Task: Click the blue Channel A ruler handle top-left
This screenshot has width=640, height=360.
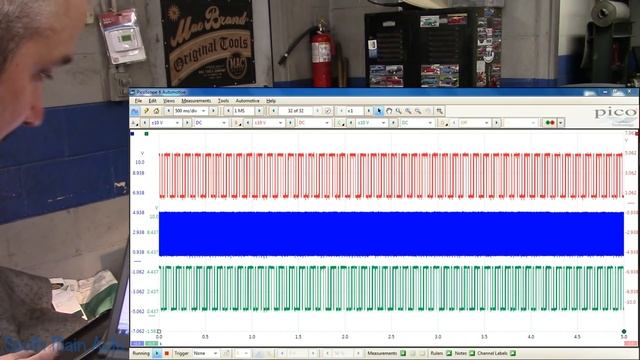Action: click(132, 134)
